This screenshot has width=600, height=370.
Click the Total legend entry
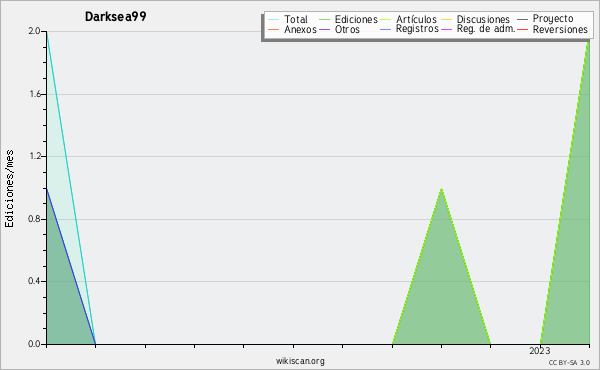(x=288, y=19)
